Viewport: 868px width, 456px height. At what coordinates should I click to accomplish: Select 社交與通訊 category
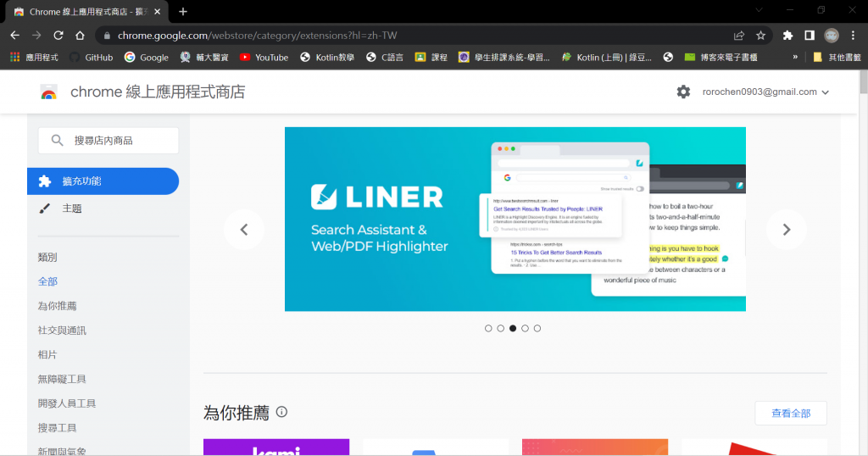[62, 331]
